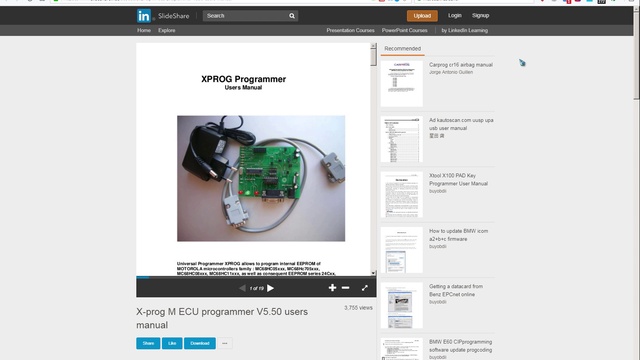Image resolution: width=640 pixels, height=360 pixels.
Task: Click the blue Download button
Action: (200, 343)
